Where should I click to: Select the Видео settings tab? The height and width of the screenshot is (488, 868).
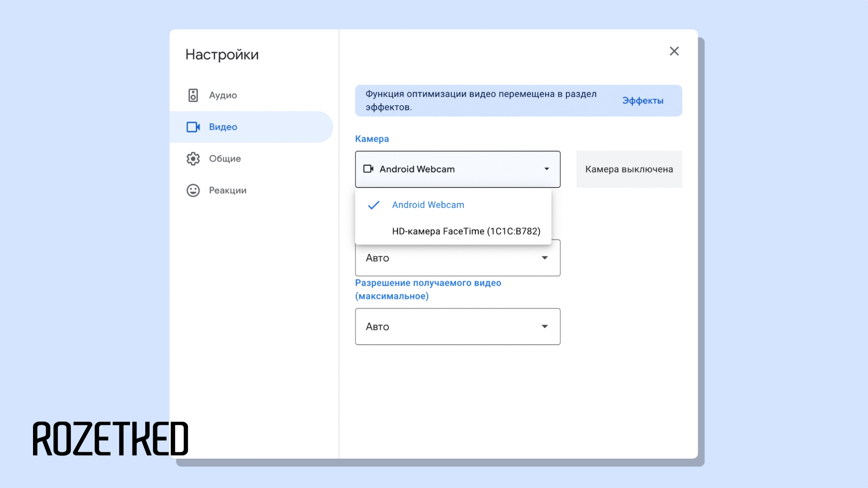tap(251, 127)
